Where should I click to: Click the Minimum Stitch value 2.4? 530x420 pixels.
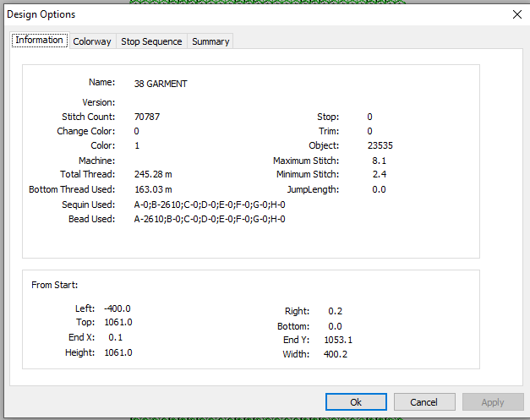click(380, 174)
